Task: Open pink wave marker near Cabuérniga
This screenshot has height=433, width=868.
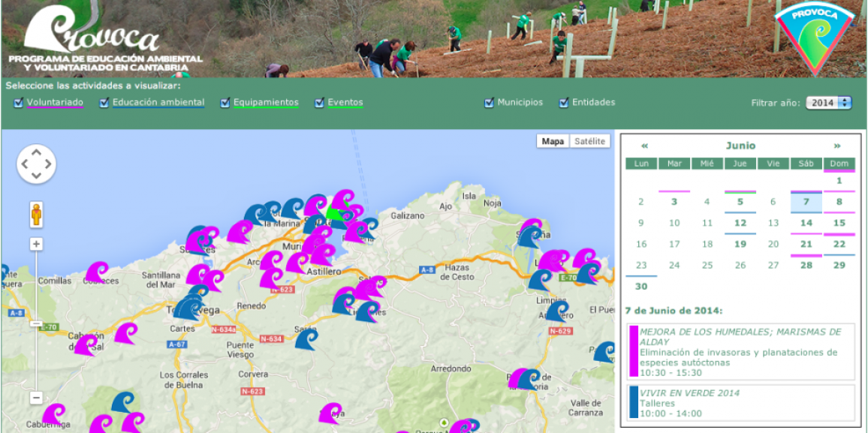Action: pos(54,415)
